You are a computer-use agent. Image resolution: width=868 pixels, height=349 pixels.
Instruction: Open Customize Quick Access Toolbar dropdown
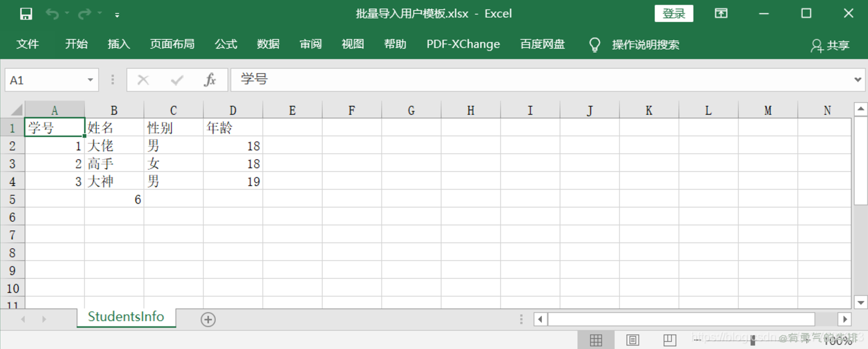tap(117, 14)
